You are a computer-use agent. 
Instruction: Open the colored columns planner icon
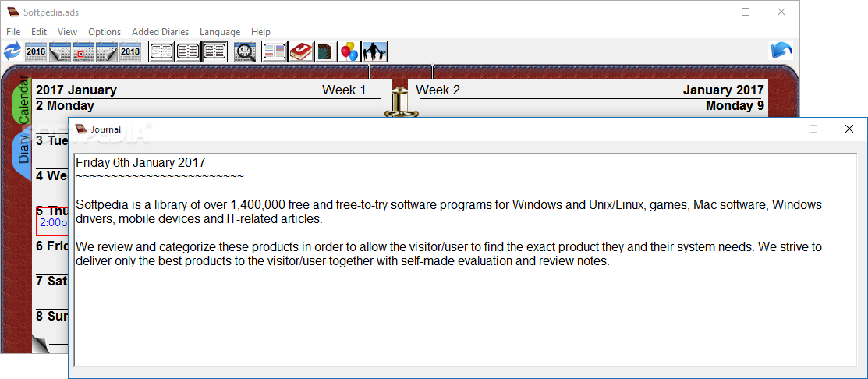tap(275, 51)
